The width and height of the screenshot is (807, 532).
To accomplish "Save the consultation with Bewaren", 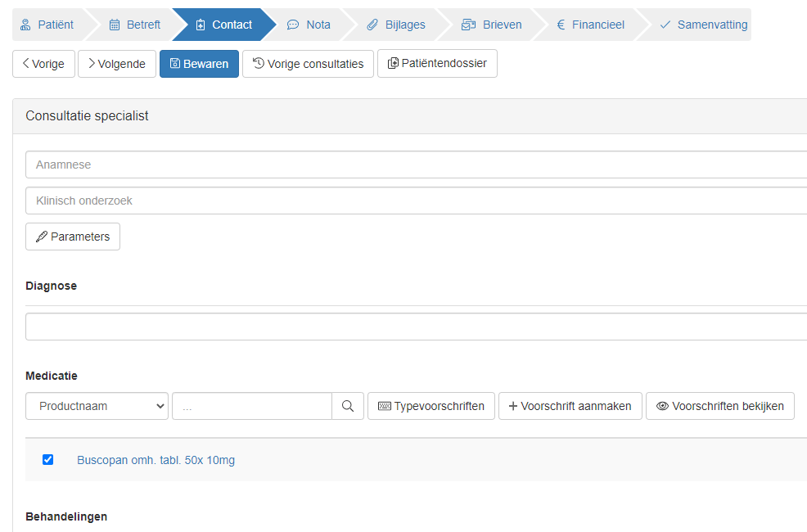I will 199,64.
